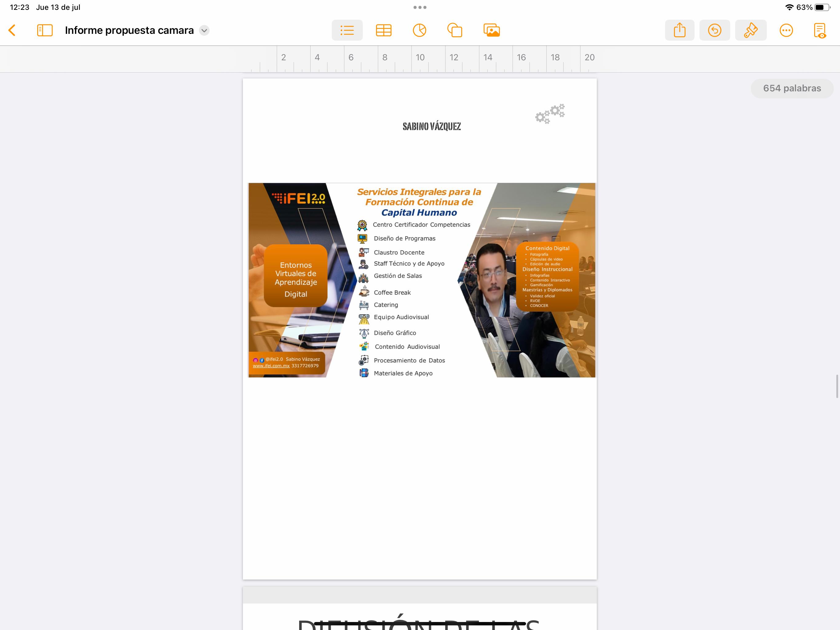This screenshot has width=840, height=630.
Task: Tap the undo button
Action: (714, 30)
